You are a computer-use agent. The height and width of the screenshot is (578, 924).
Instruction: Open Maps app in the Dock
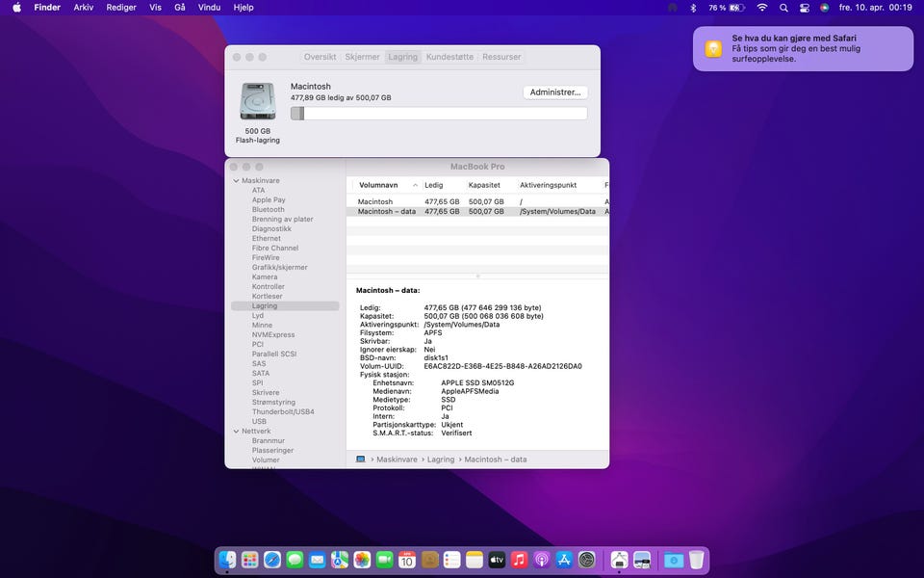coord(340,559)
